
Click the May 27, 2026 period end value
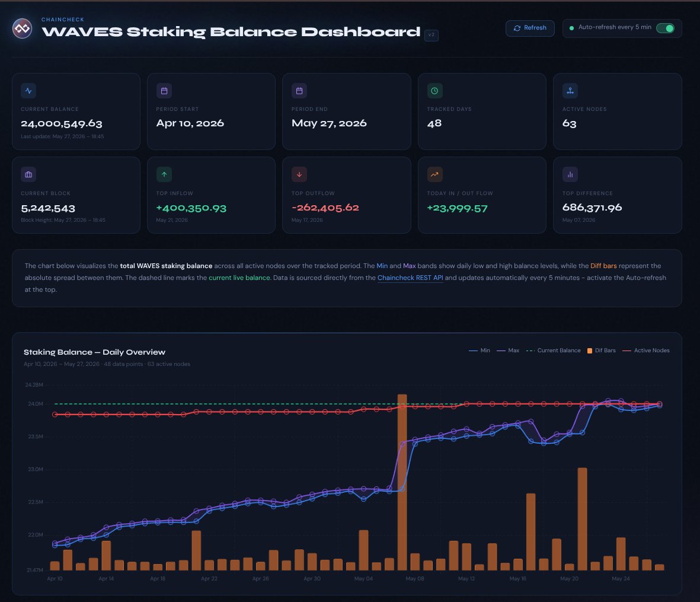pos(329,123)
